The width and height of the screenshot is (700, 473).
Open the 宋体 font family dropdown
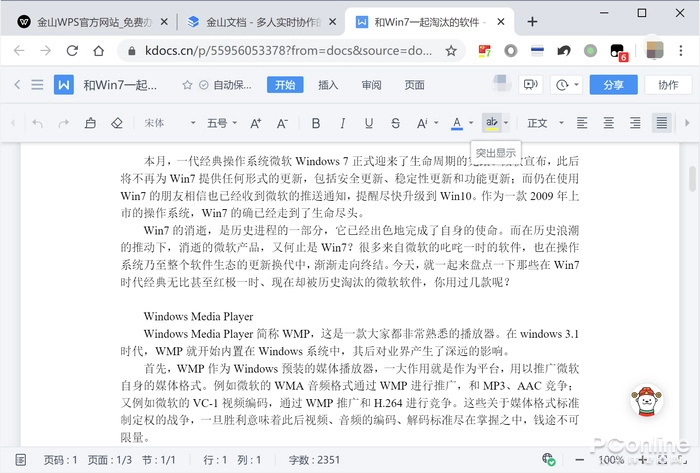coord(170,123)
